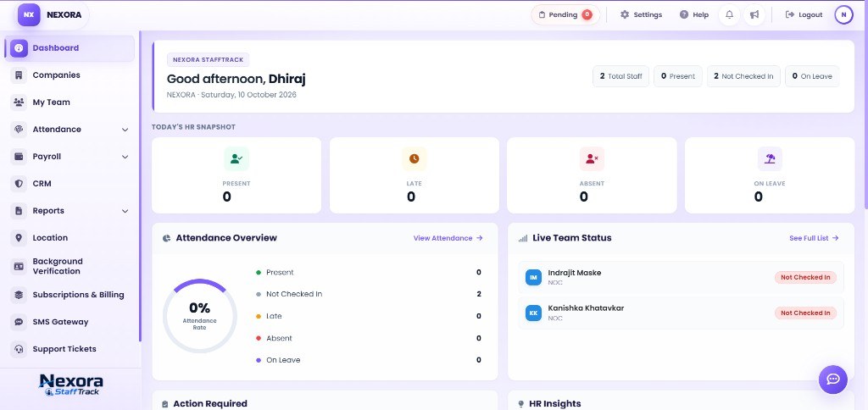Click the Present card user-check icon
The image size is (868, 410).
pos(236,158)
